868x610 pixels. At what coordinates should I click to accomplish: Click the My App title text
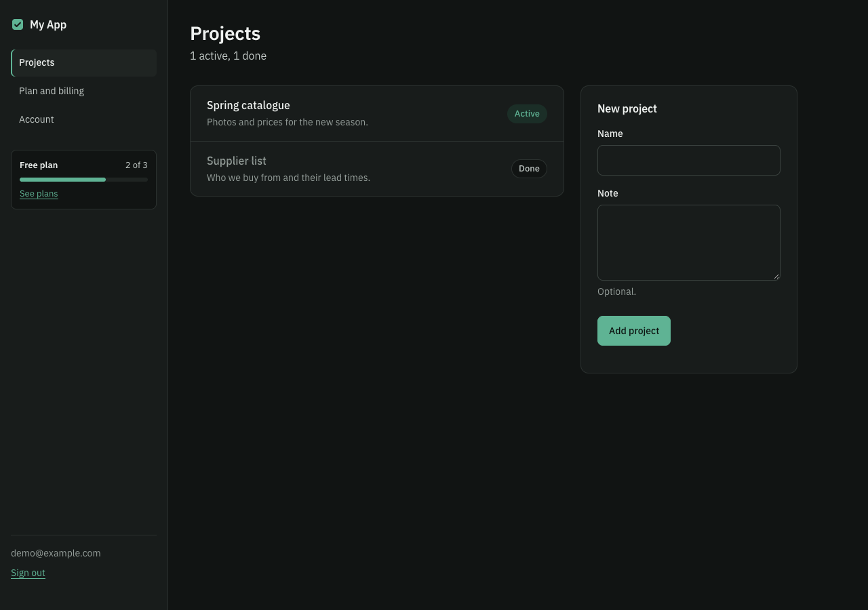[48, 24]
